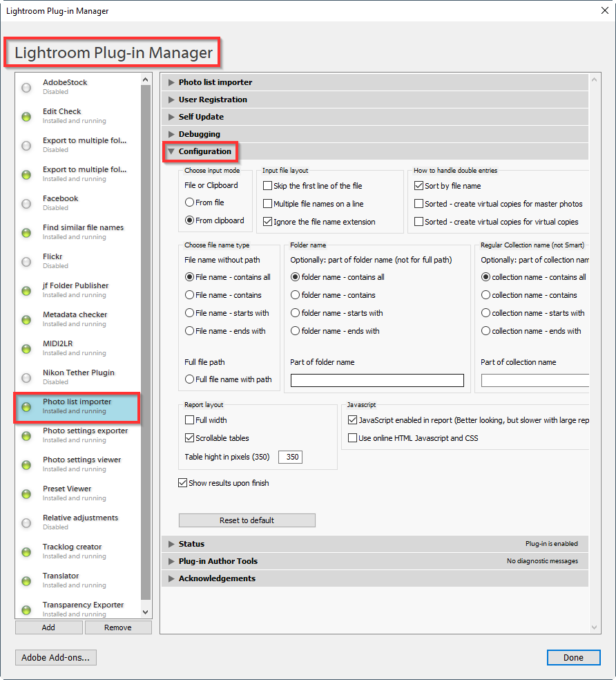Click the Edit Check green status icon
616x680 pixels.
26,116
